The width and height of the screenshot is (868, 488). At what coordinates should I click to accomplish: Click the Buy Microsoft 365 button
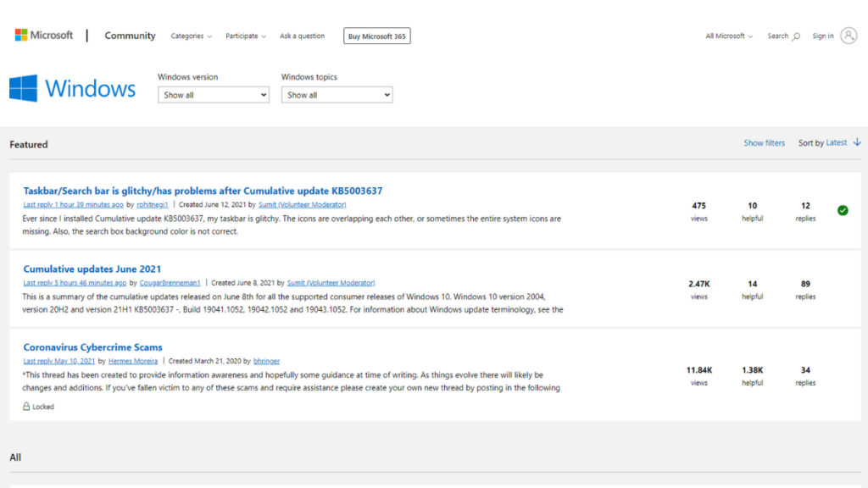377,36
